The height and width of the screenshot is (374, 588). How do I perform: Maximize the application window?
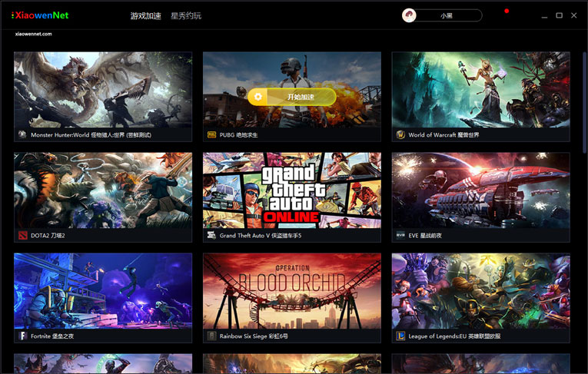coord(559,15)
